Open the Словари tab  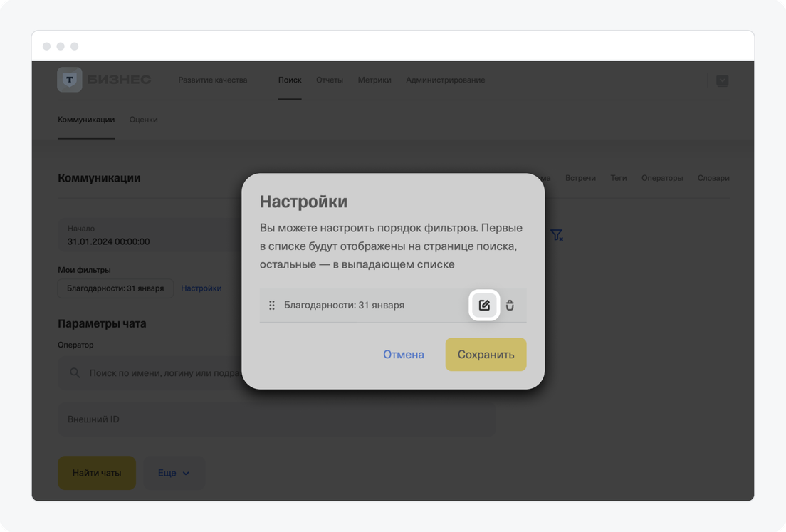(713, 178)
